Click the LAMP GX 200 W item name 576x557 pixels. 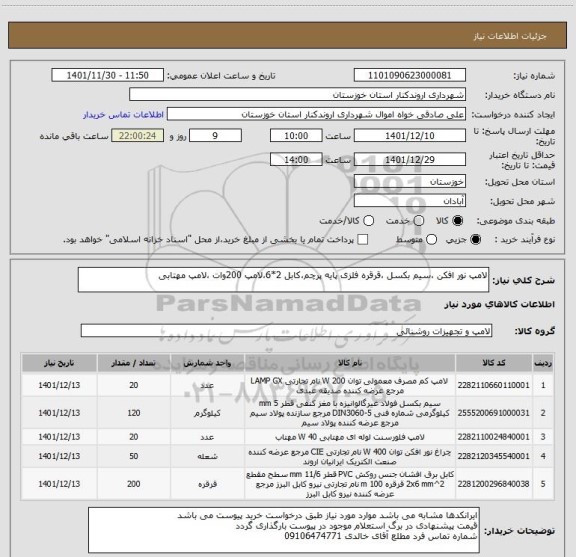click(x=349, y=385)
